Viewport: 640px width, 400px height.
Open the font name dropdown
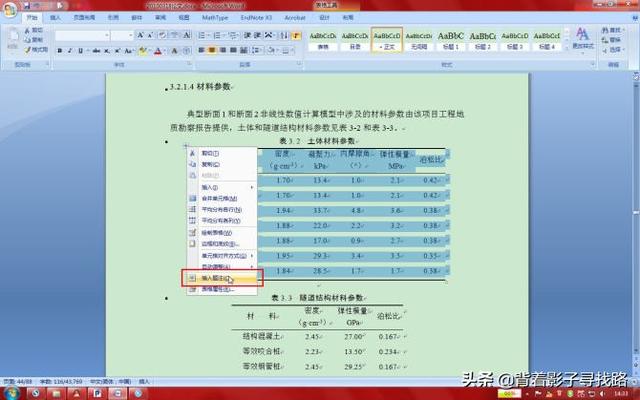pyautogui.click(x=107, y=36)
